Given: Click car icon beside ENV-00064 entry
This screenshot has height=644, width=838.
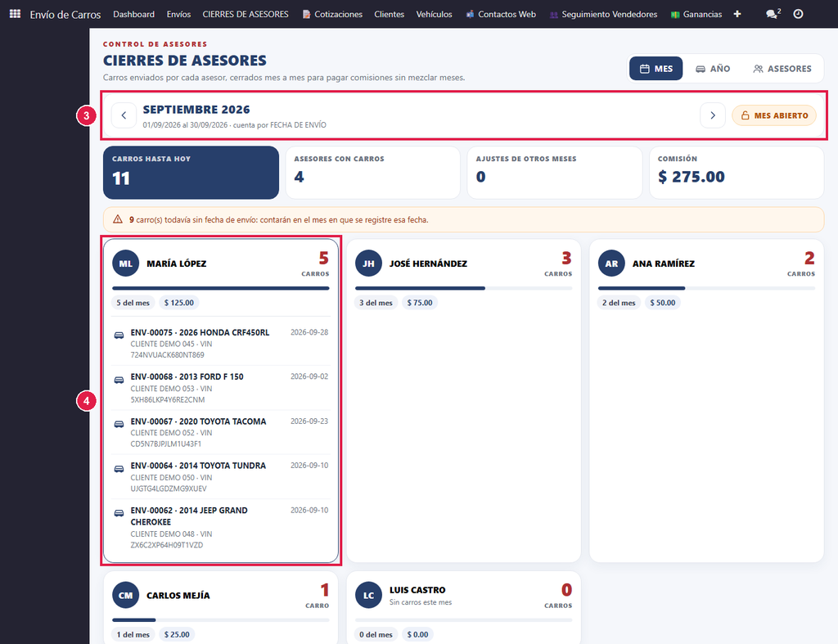Looking at the screenshot, I should click(119, 469).
